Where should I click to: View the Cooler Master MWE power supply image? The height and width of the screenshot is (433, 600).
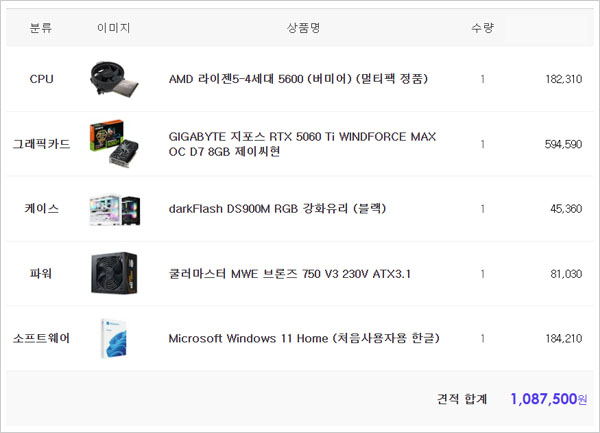(114, 273)
